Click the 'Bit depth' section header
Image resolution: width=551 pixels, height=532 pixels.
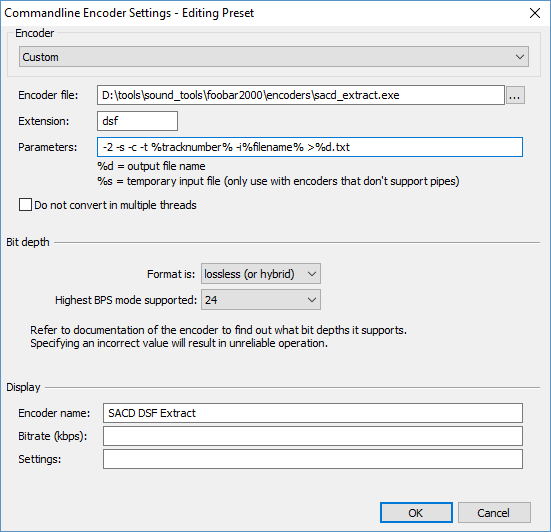click(28, 242)
